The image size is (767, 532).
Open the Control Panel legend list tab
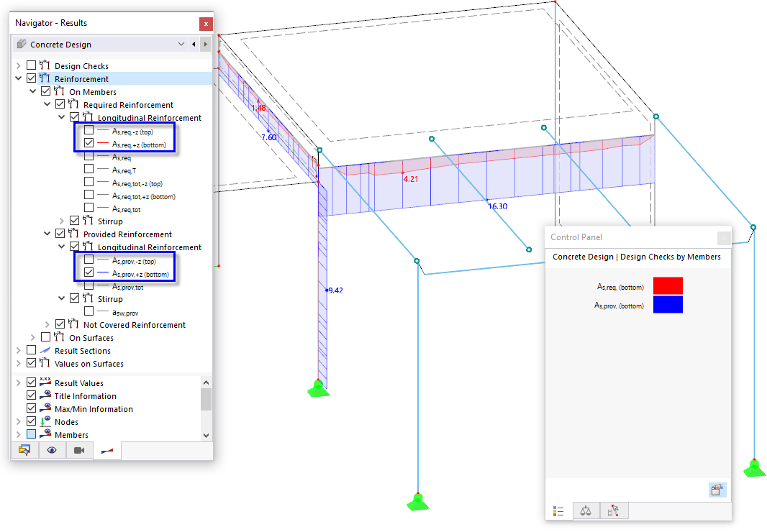558,511
